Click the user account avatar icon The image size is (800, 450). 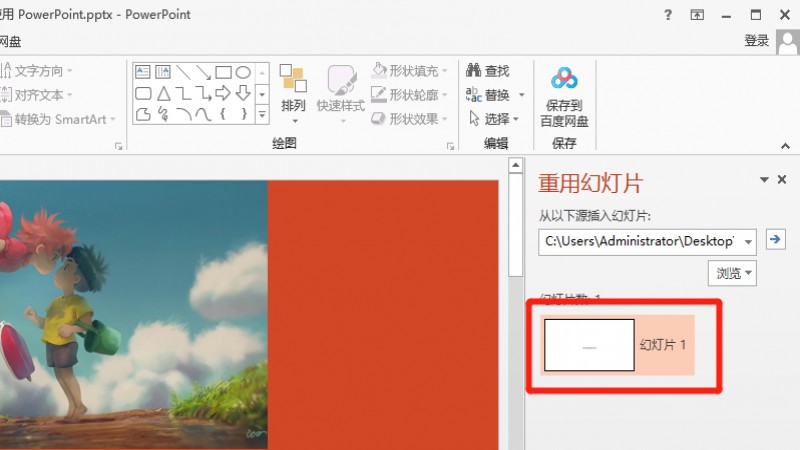click(788, 42)
